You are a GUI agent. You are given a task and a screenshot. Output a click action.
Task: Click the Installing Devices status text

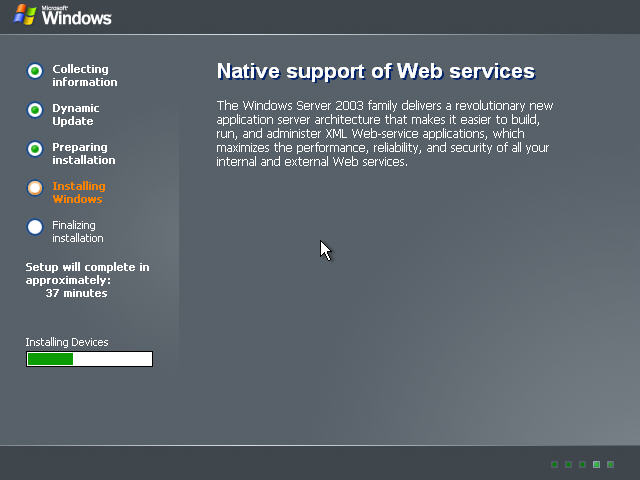67,342
